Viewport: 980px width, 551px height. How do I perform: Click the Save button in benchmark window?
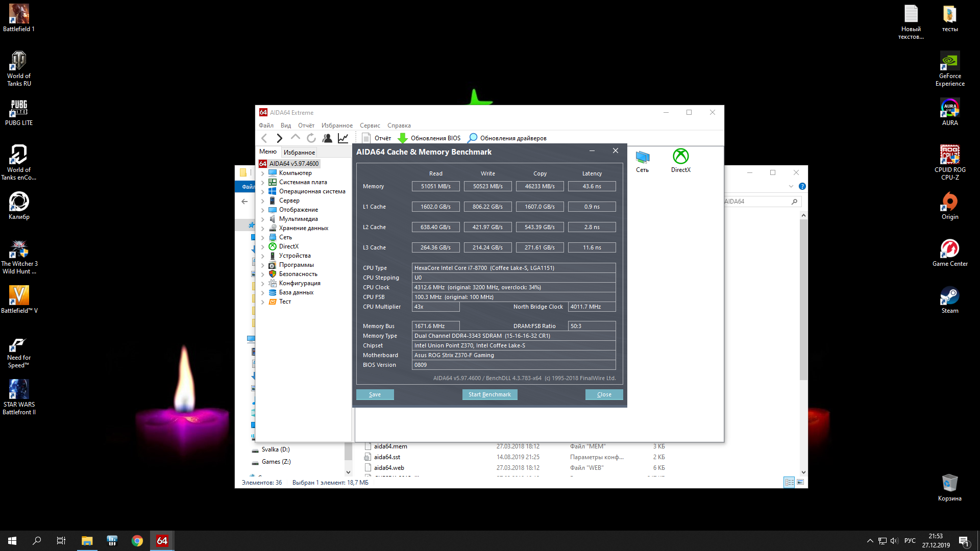pyautogui.click(x=375, y=394)
